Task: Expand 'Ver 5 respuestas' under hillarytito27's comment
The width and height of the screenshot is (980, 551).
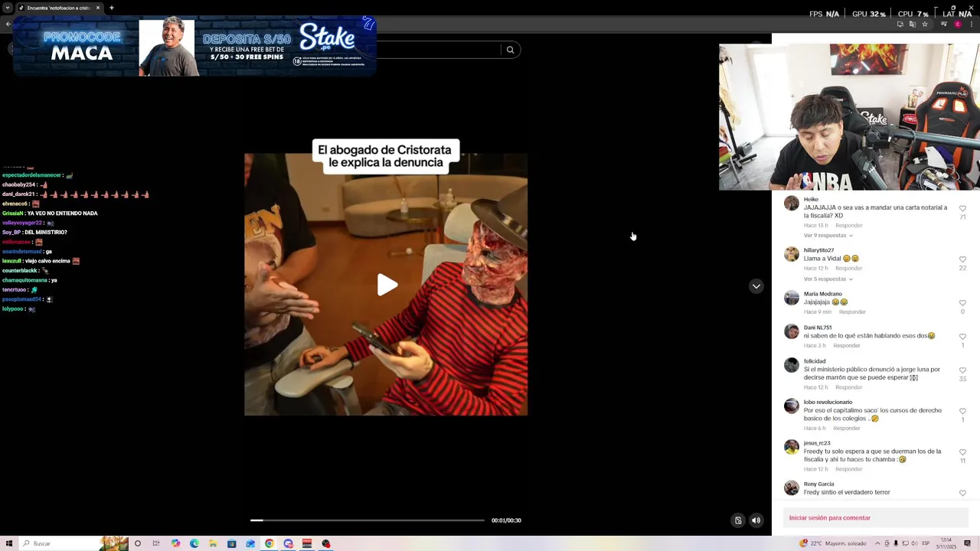Action: point(828,279)
